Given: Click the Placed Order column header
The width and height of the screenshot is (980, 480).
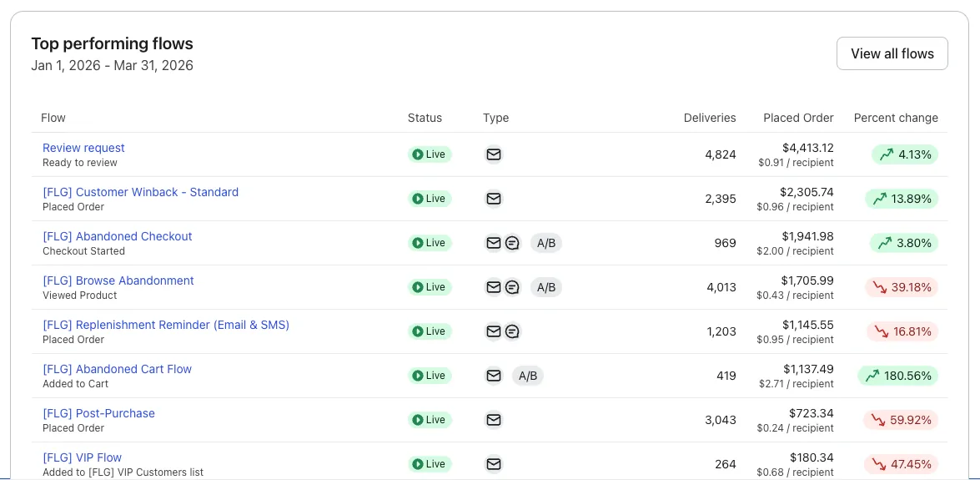Looking at the screenshot, I should tap(798, 118).
